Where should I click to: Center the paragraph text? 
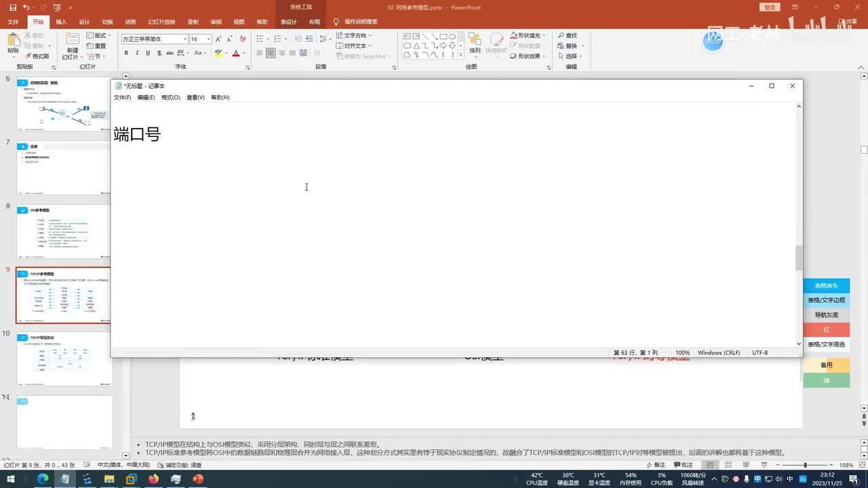[x=271, y=53]
